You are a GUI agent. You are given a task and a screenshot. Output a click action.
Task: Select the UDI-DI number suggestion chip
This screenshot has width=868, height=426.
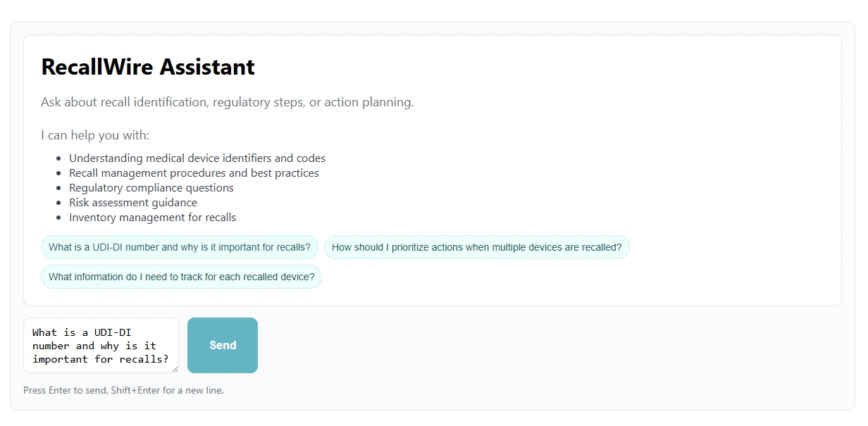180,247
